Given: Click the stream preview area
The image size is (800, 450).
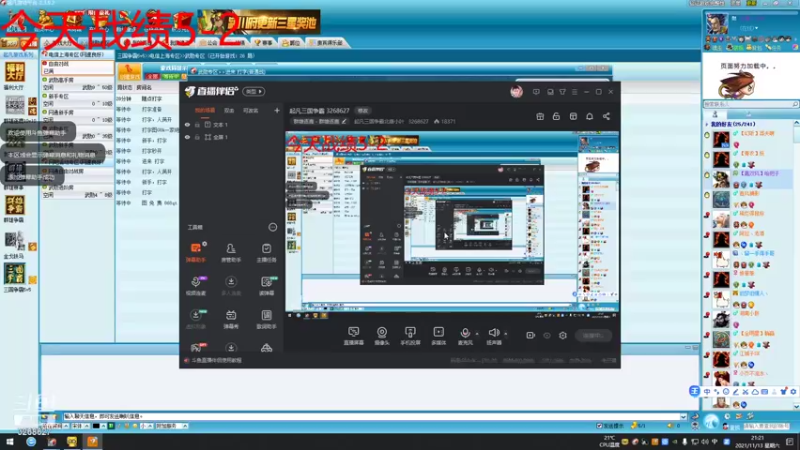Looking at the screenshot, I should pos(452,221).
